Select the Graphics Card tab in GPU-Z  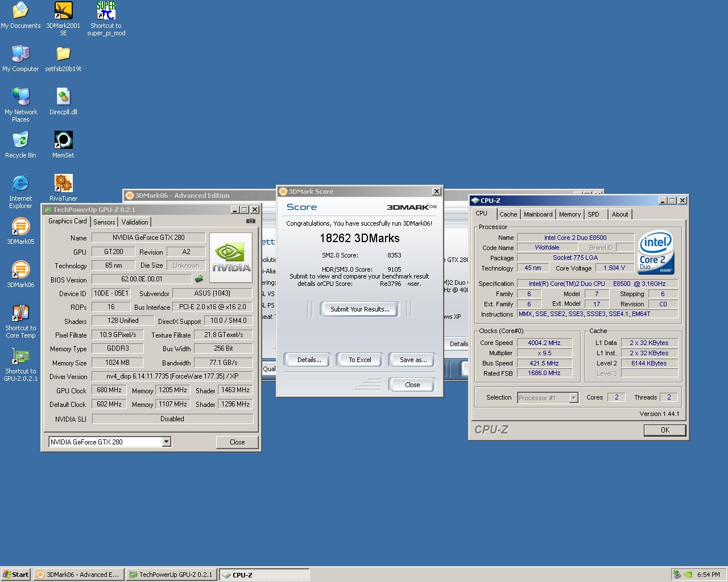click(x=68, y=221)
